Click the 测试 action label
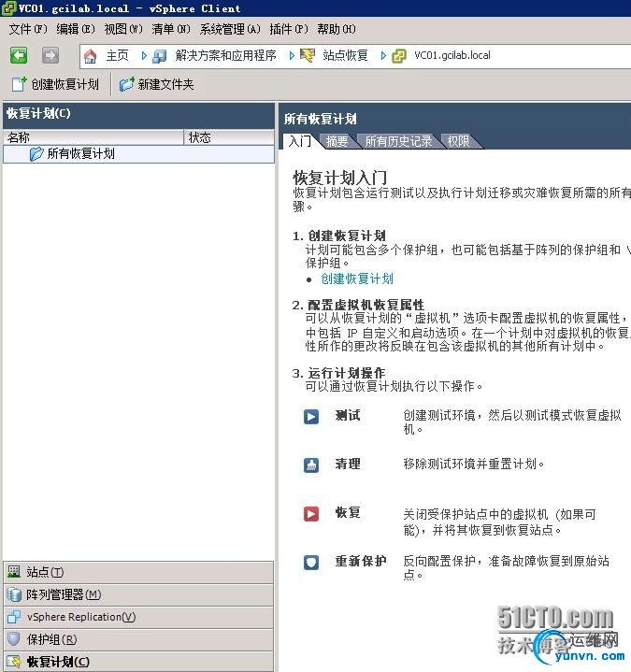Viewport: 631px width, 672px height. click(348, 415)
